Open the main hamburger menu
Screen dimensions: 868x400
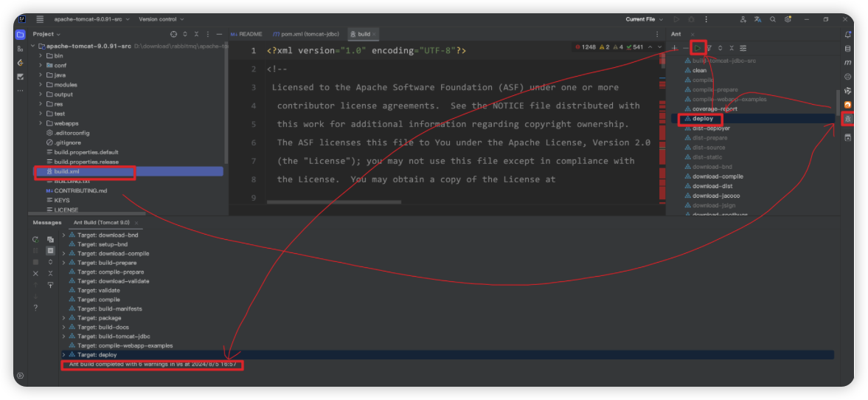tap(40, 19)
